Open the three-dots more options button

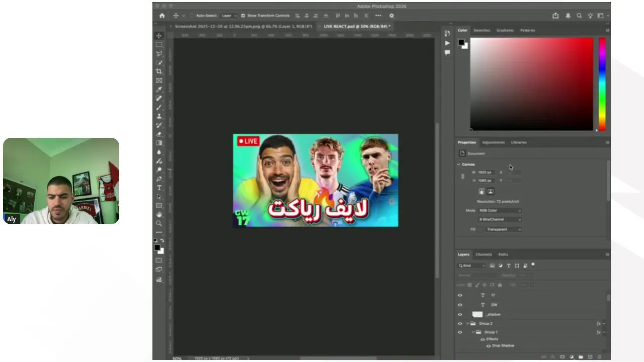pyautogui.click(x=378, y=16)
